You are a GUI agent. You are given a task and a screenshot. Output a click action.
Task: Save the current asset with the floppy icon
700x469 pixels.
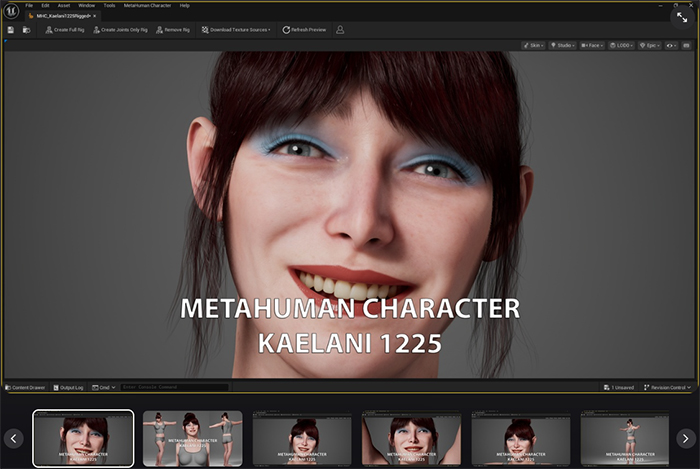pos(11,30)
